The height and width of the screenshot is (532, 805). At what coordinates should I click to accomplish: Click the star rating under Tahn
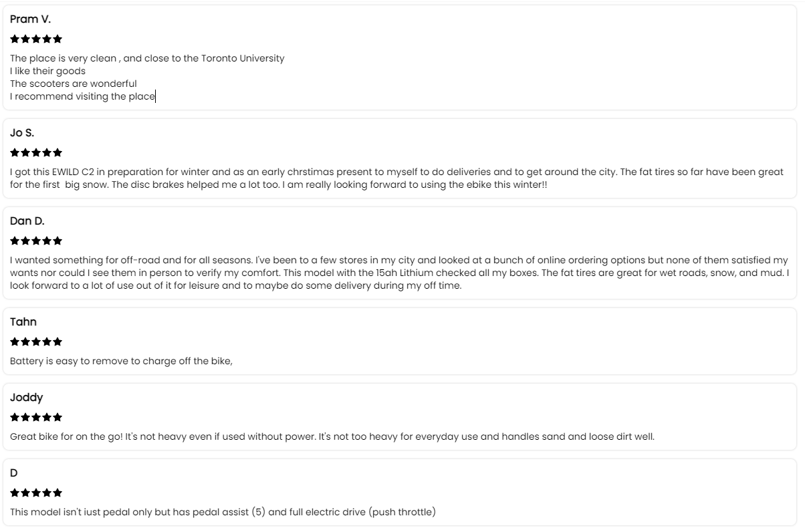[x=36, y=342]
